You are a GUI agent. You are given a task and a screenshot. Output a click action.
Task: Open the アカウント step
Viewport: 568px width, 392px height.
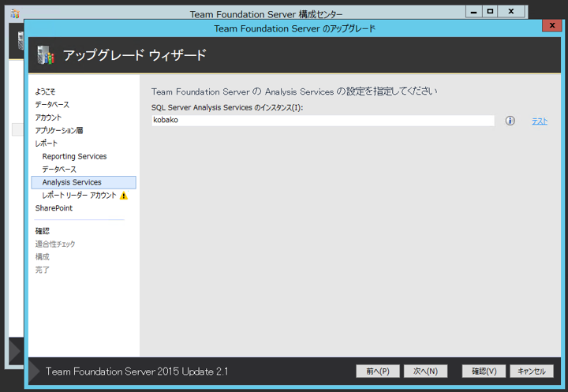coord(48,118)
